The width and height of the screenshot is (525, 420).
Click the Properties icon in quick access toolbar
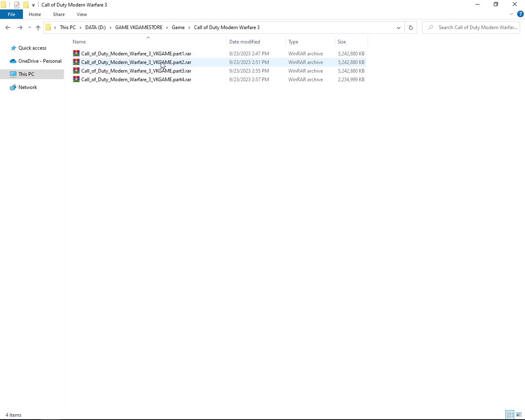pyautogui.click(x=16, y=5)
